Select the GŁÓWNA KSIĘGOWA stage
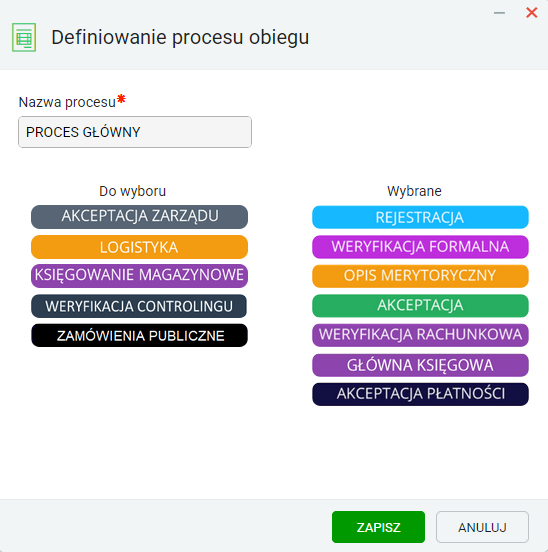The height and width of the screenshot is (552, 548). pyautogui.click(x=420, y=365)
